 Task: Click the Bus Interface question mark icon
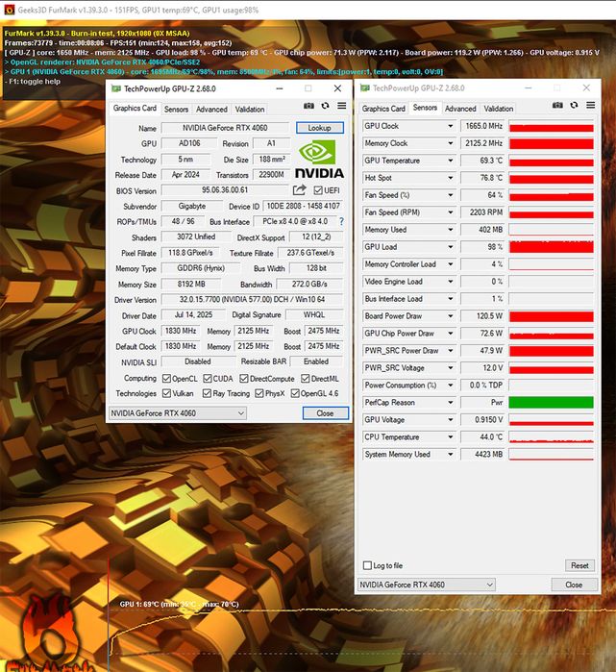341,221
